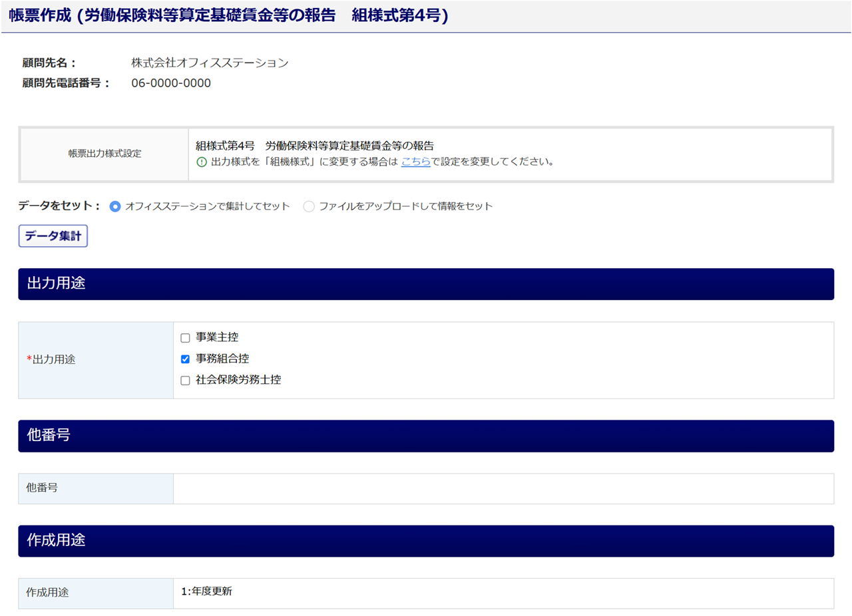Click the 帳票作成 page title text
Image resolution: width=852 pixels, height=616 pixels.
click(x=228, y=16)
